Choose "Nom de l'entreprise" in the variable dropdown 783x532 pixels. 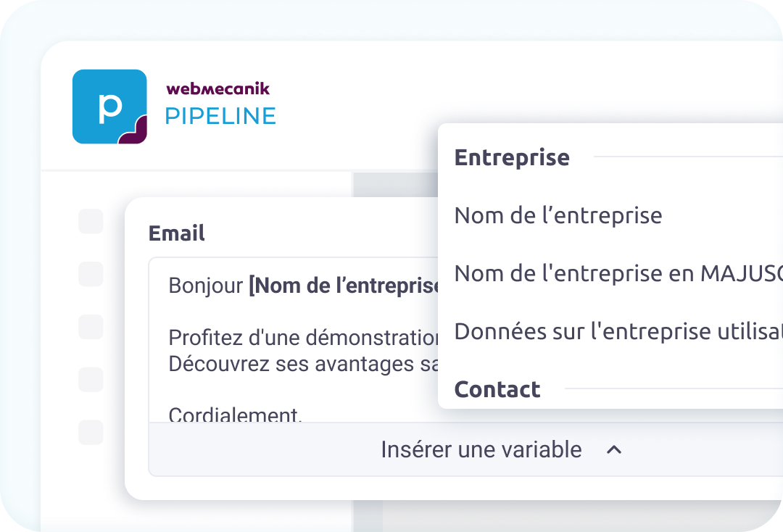(558, 215)
